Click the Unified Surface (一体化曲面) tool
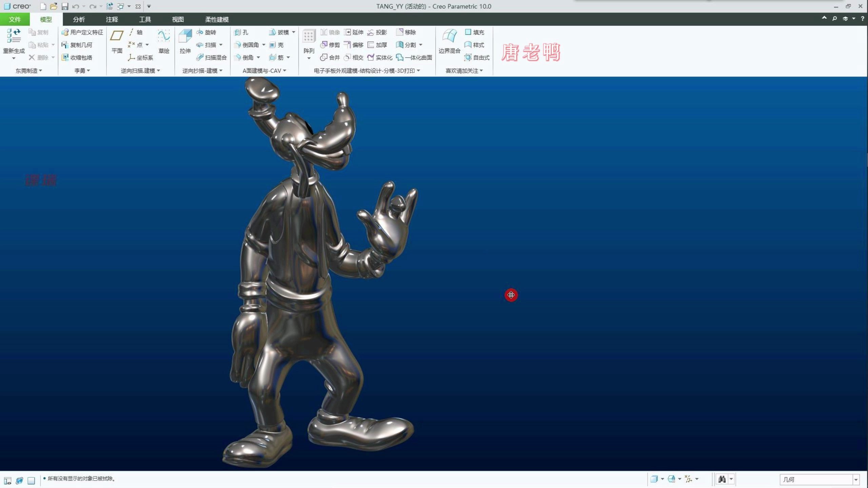The image size is (868, 488). [x=414, y=58]
